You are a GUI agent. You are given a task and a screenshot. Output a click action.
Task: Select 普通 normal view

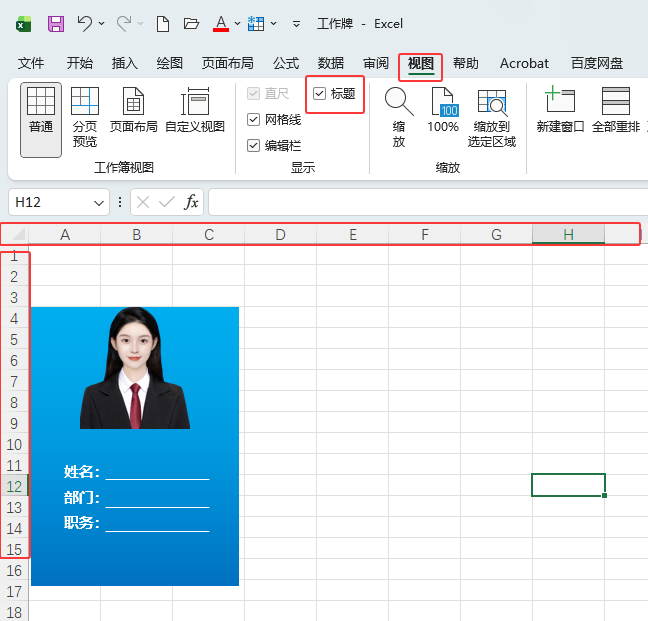click(x=41, y=119)
